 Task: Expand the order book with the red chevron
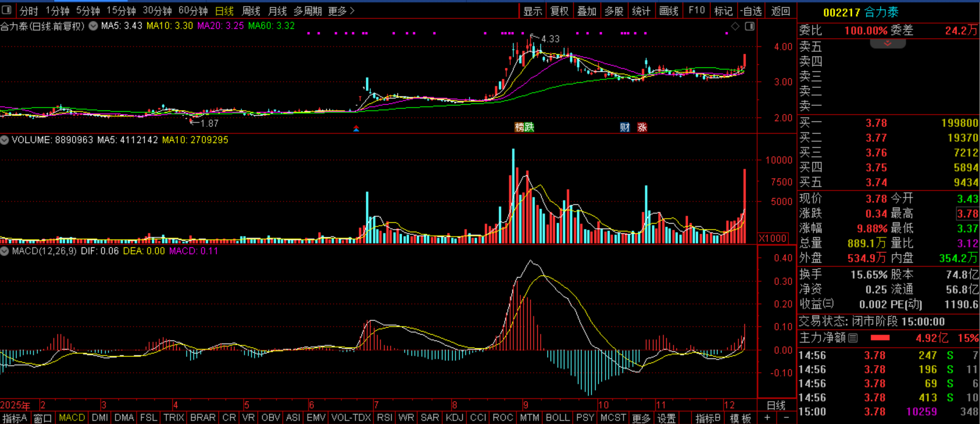point(887,44)
